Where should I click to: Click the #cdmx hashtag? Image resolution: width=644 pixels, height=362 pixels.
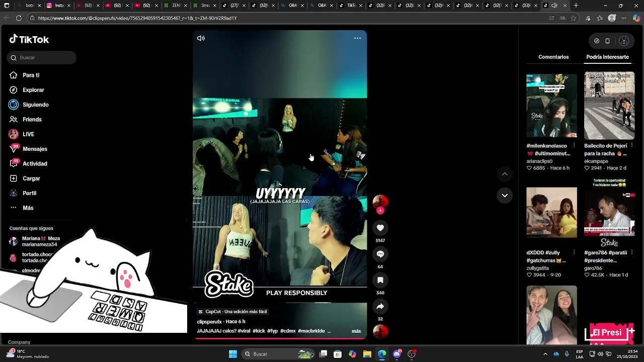tap(288, 331)
